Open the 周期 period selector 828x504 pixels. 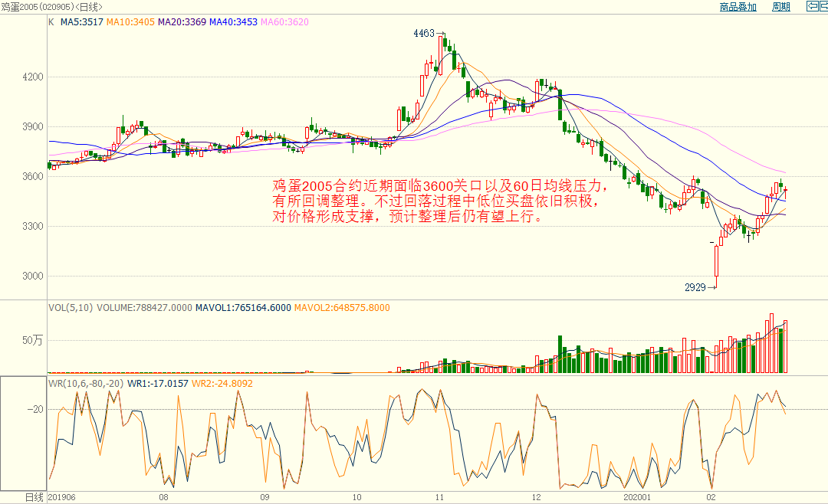click(x=780, y=7)
